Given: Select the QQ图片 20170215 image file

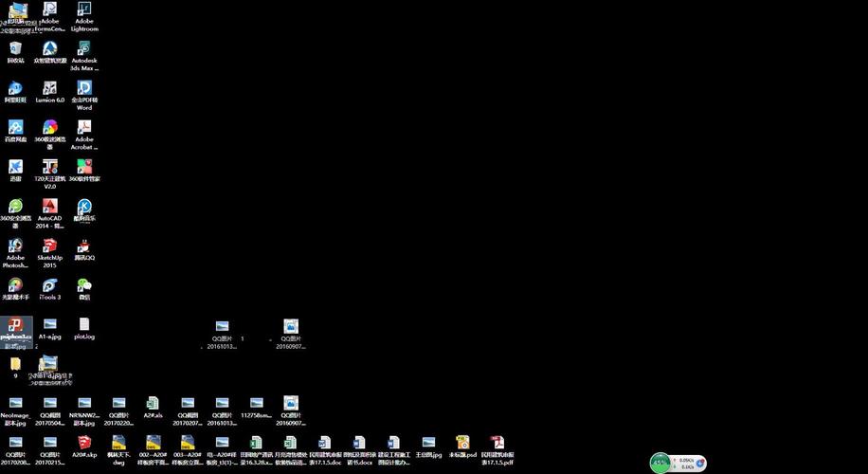Looking at the screenshot, I should click(50, 450).
